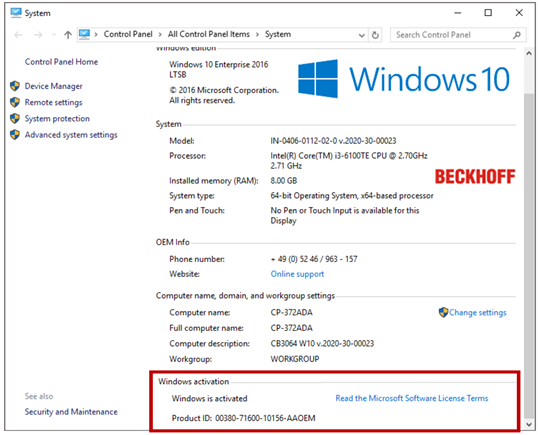Click shield icon beside System protection

pyautogui.click(x=15, y=118)
